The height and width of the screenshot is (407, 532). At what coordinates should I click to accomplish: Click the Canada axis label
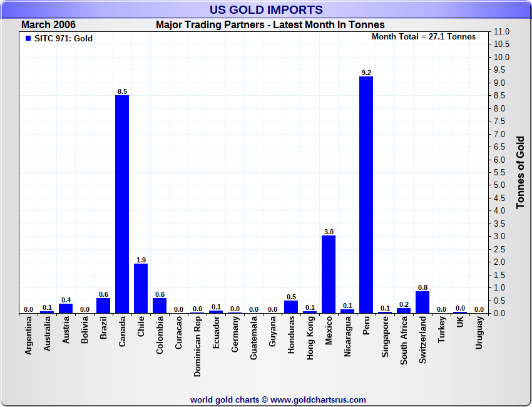[122, 331]
